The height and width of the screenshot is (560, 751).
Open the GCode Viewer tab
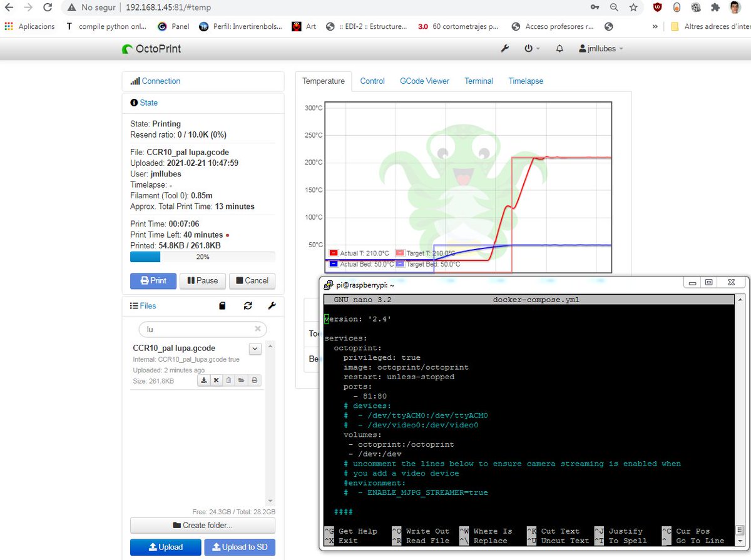pos(424,81)
